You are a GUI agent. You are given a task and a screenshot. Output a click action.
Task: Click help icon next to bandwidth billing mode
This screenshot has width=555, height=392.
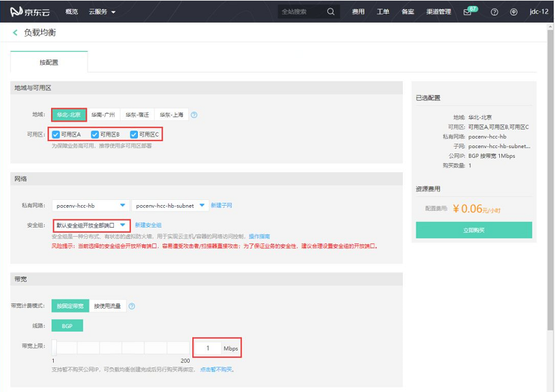click(x=131, y=306)
